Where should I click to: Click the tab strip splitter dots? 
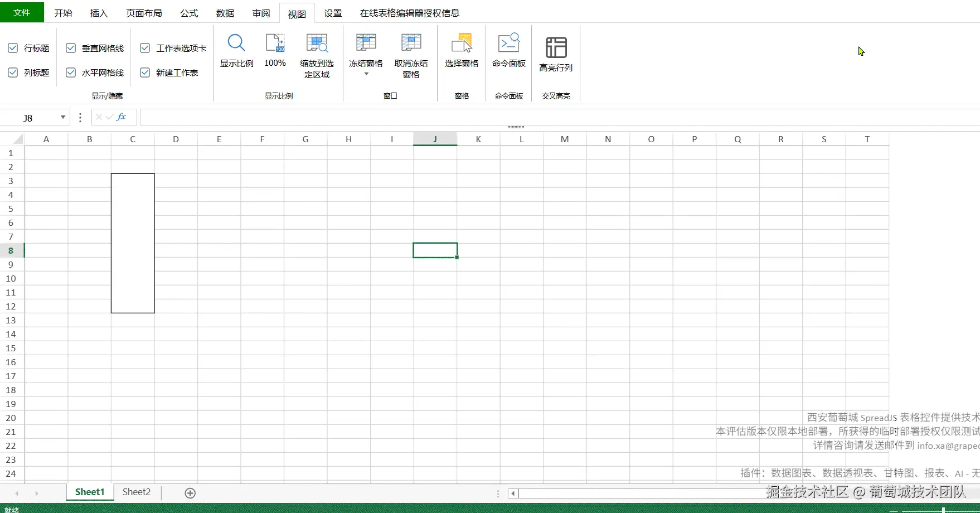pyautogui.click(x=498, y=493)
